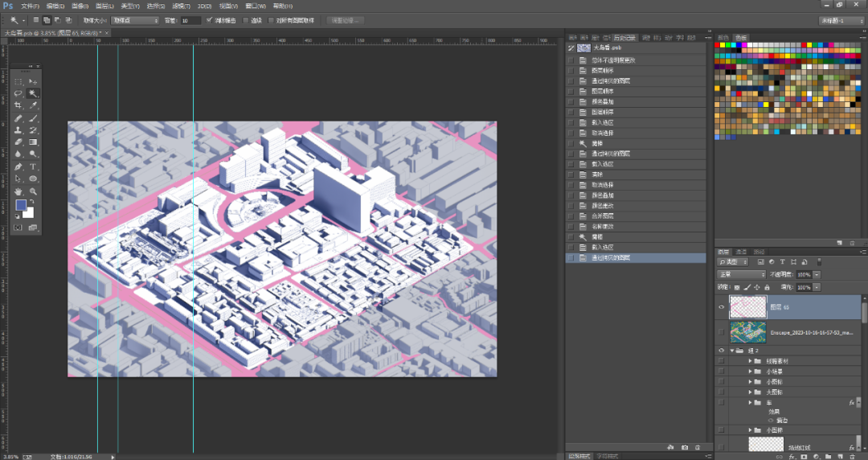Screen dimensions: 868x460
Task: Select the Crop tool
Action: [x=18, y=106]
